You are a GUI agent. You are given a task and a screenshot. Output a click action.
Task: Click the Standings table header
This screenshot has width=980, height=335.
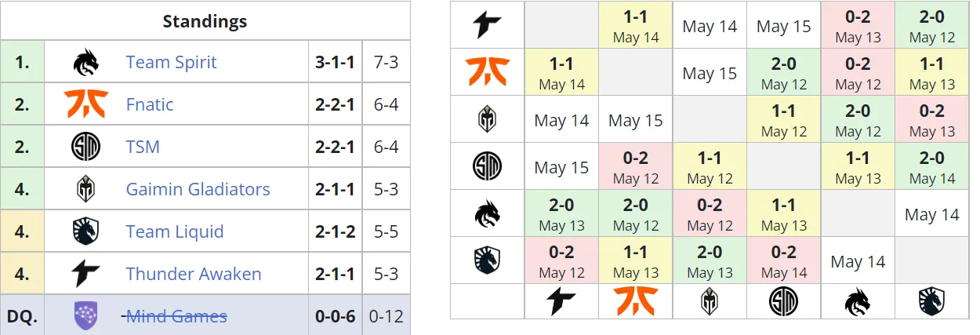205,21
